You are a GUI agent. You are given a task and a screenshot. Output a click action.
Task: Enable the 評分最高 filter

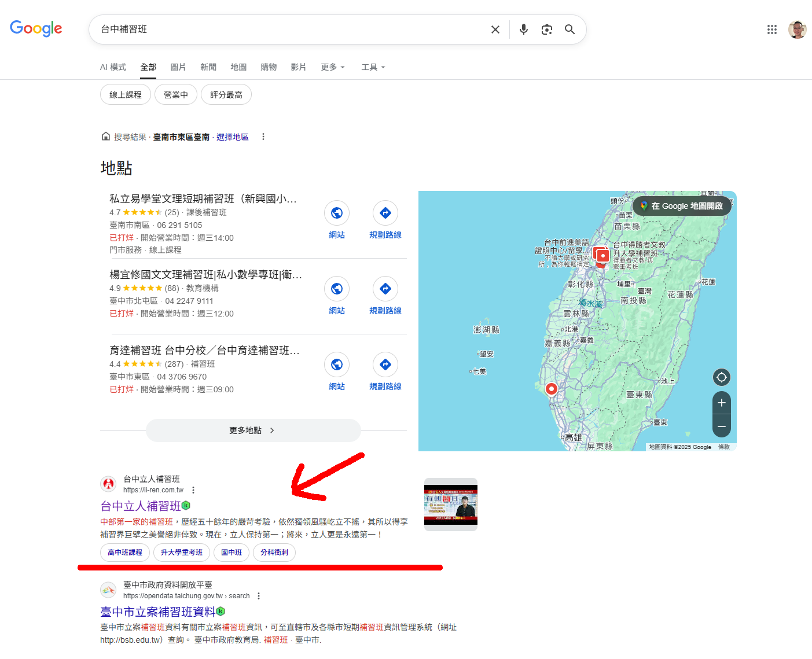pyautogui.click(x=226, y=94)
